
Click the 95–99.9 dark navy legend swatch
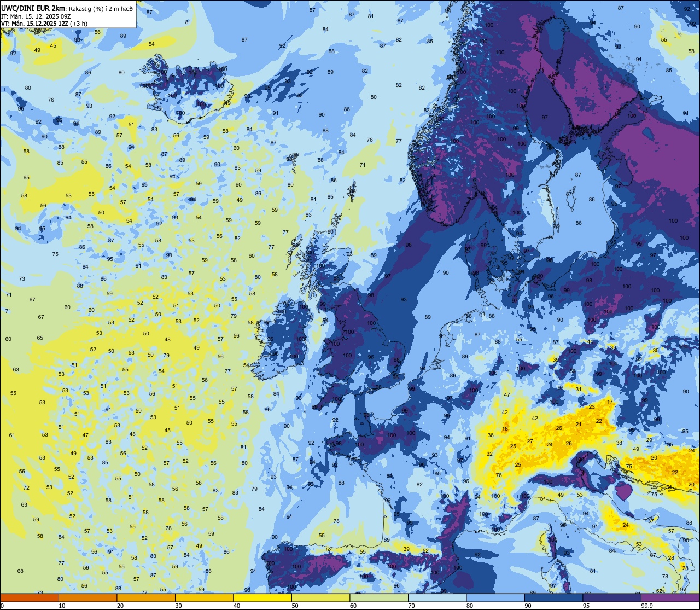(611, 597)
